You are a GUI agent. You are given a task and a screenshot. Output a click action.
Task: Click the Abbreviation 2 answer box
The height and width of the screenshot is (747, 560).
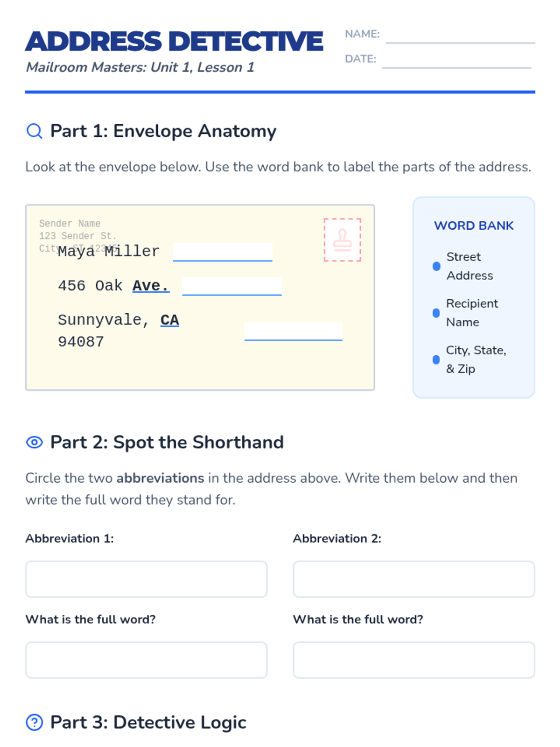(x=414, y=579)
